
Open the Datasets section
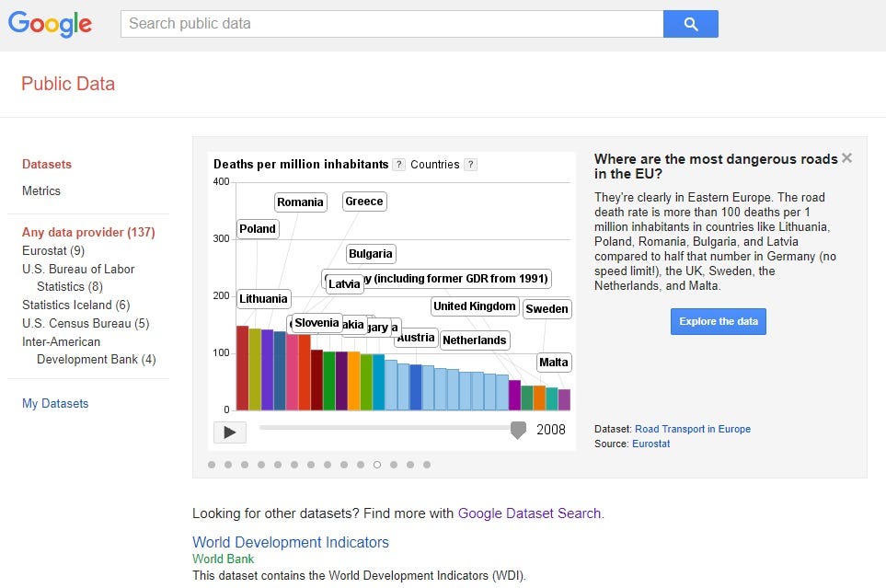(x=47, y=165)
